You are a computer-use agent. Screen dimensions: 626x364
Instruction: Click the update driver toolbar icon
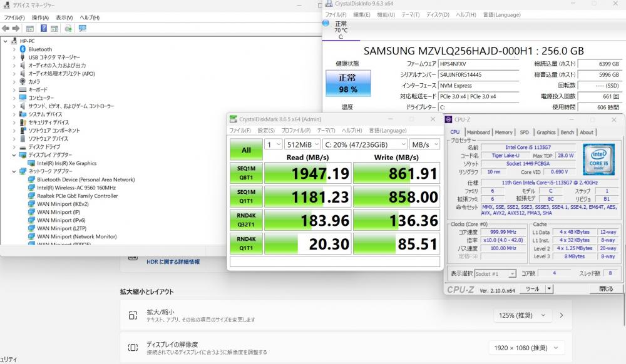coord(69,28)
